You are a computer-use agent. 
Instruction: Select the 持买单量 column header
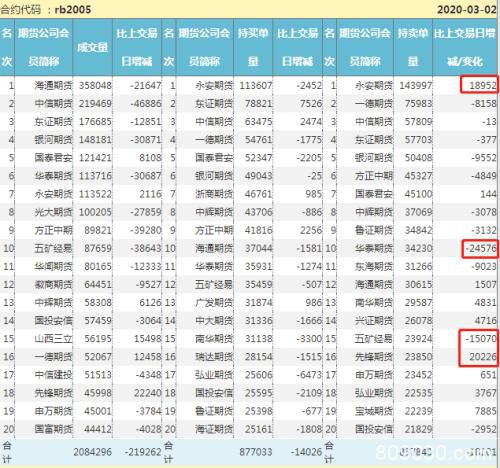[253, 47]
